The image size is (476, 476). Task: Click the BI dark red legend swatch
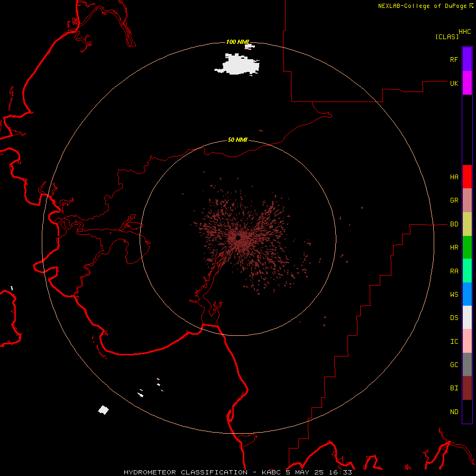pos(467,388)
